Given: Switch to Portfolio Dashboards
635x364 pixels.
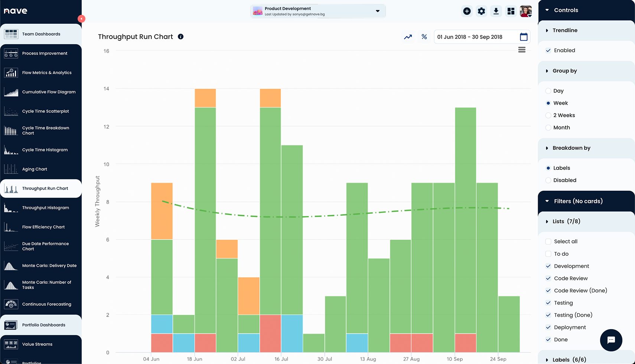Looking at the screenshot, I should (x=43, y=325).
